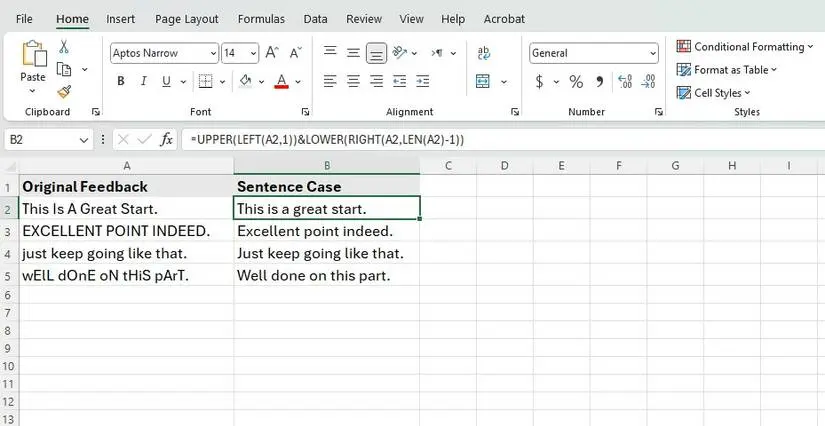Viewport: 825px width, 426px height.
Task: Click the Cut scissors icon
Action: 64,47
